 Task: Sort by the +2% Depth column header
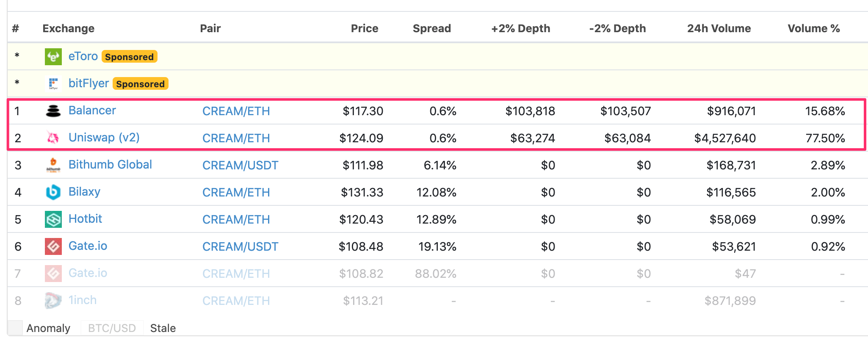tap(521, 28)
